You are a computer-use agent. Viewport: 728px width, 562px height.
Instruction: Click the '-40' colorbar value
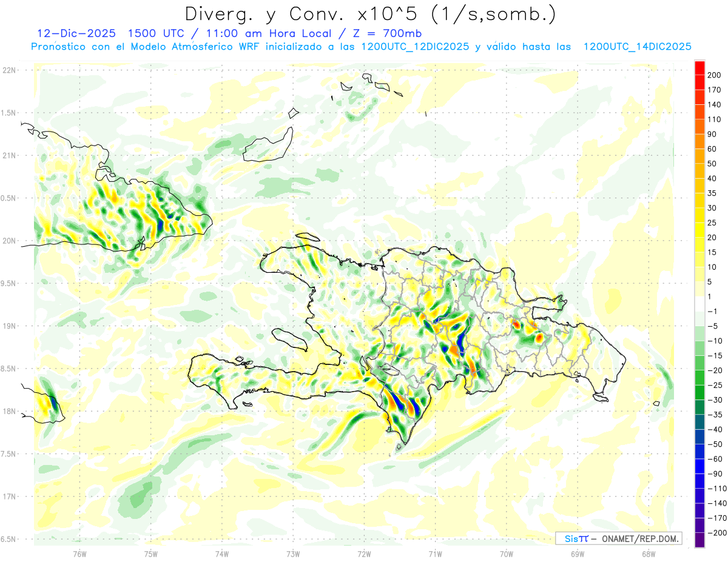pyautogui.click(x=715, y=429)
